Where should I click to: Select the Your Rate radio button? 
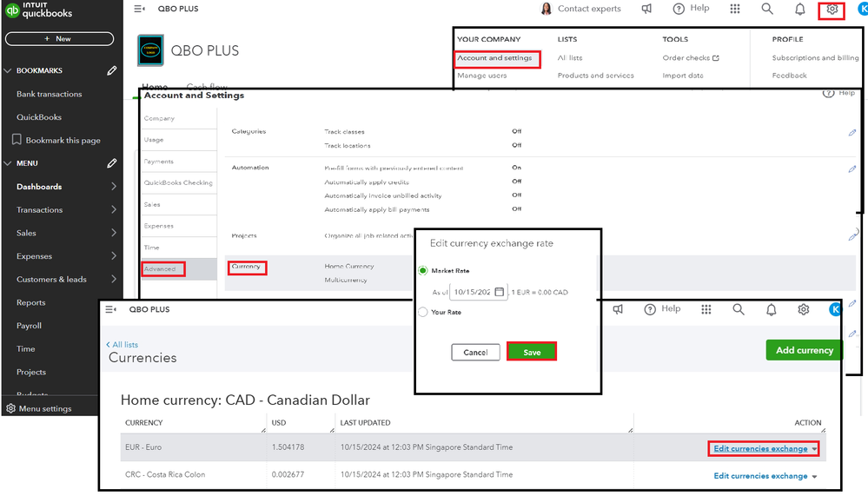click(x=423, y=312)
